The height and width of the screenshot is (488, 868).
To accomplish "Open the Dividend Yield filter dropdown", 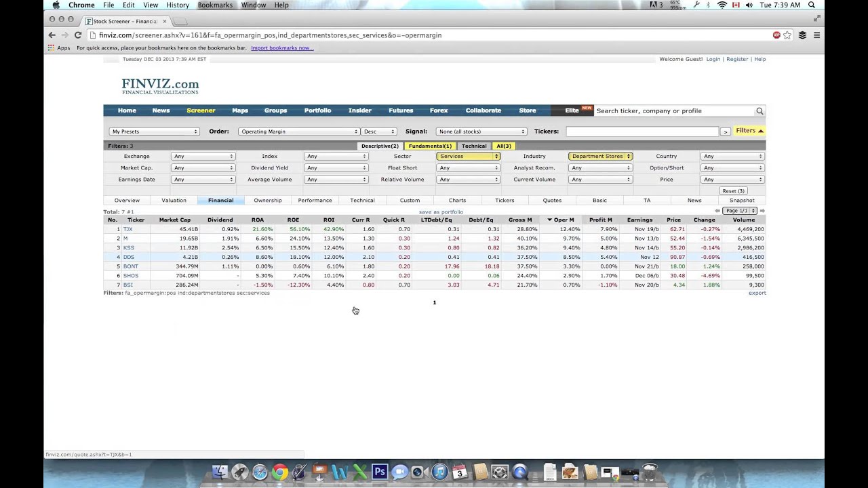I will tap(336, 168).
